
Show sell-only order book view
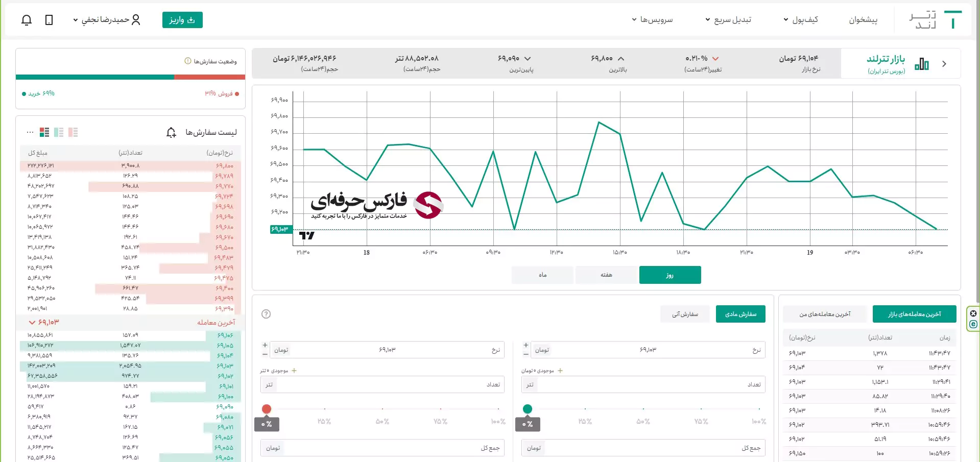click(x=73, y=132)
